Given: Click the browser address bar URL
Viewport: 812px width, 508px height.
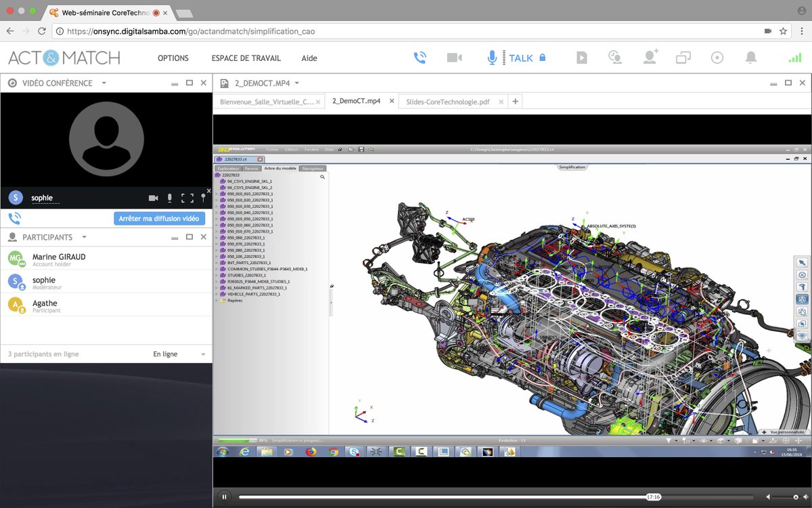Looking at the screenshot, I should point(191,31).
